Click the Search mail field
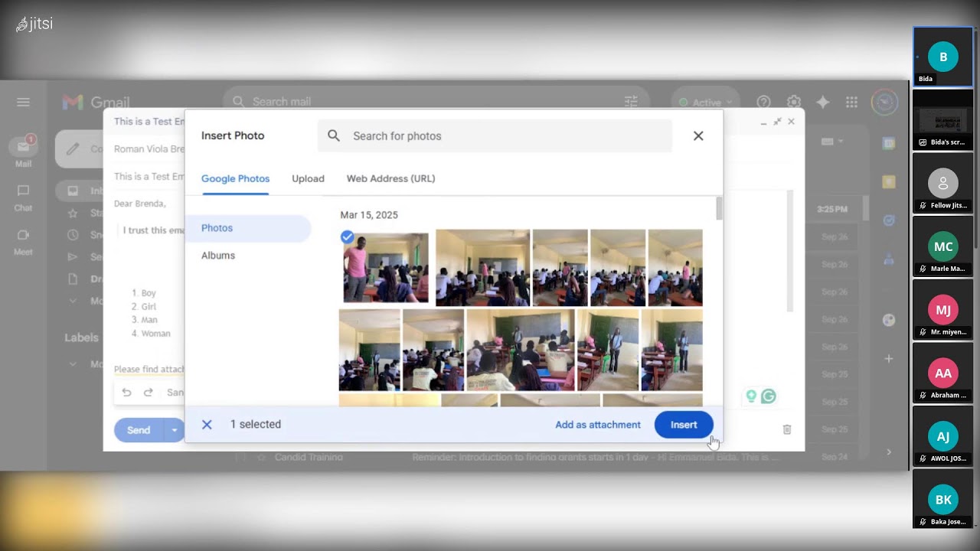This screenshot has width=980, height=551. click(x=436, y=102)
